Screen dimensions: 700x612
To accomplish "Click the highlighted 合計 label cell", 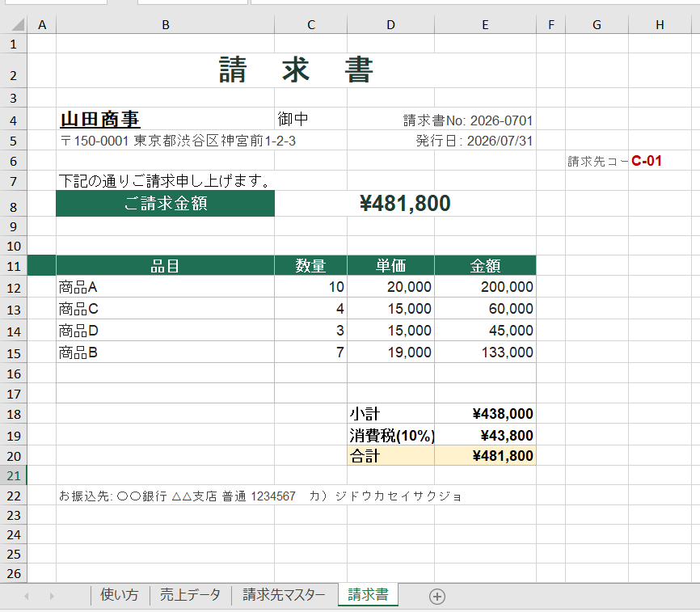I will [390, 456].
